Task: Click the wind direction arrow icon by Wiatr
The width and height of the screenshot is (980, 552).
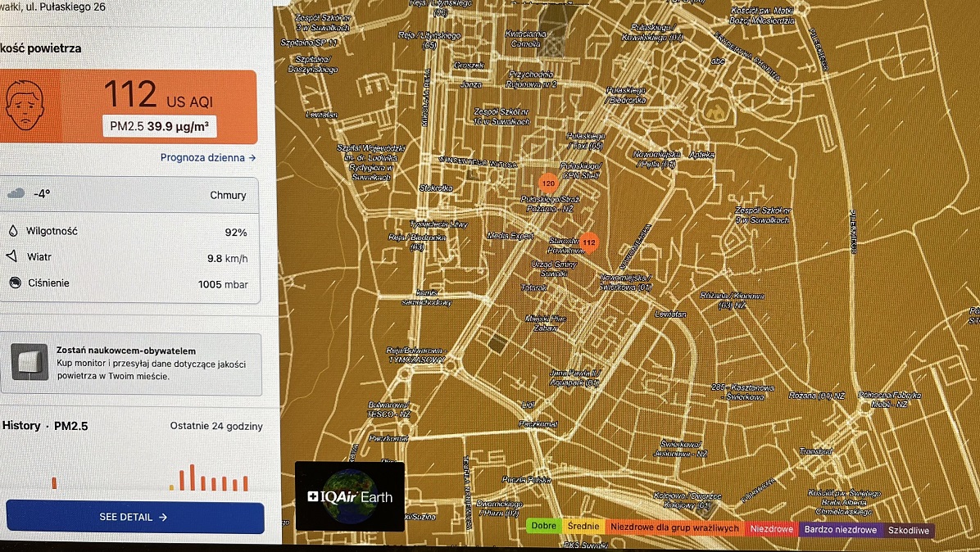Action: 13,257
